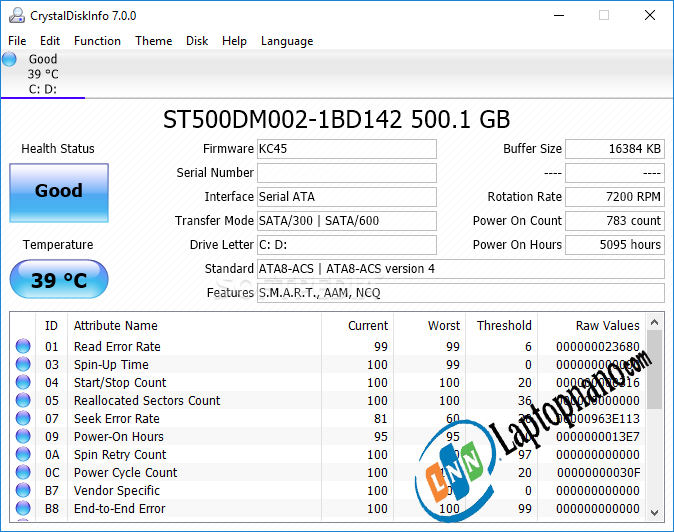674x532 pixels.
Task: Open the Disk menu
Action: [197, 41]
